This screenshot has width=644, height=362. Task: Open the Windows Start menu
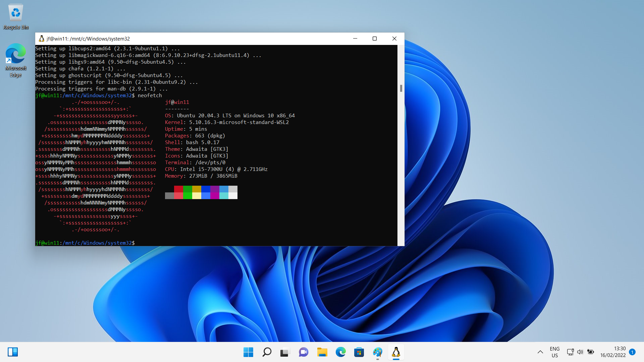[248, 352]
